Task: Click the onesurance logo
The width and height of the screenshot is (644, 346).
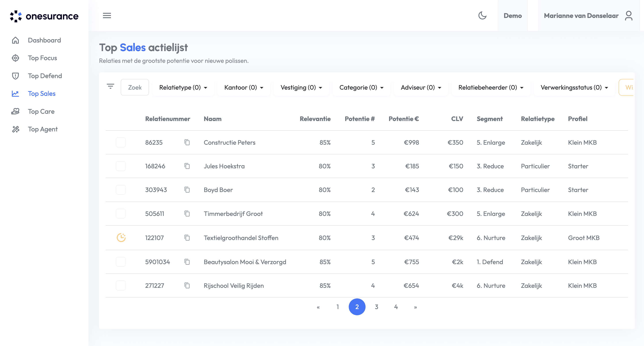Action: click(44, 16)
